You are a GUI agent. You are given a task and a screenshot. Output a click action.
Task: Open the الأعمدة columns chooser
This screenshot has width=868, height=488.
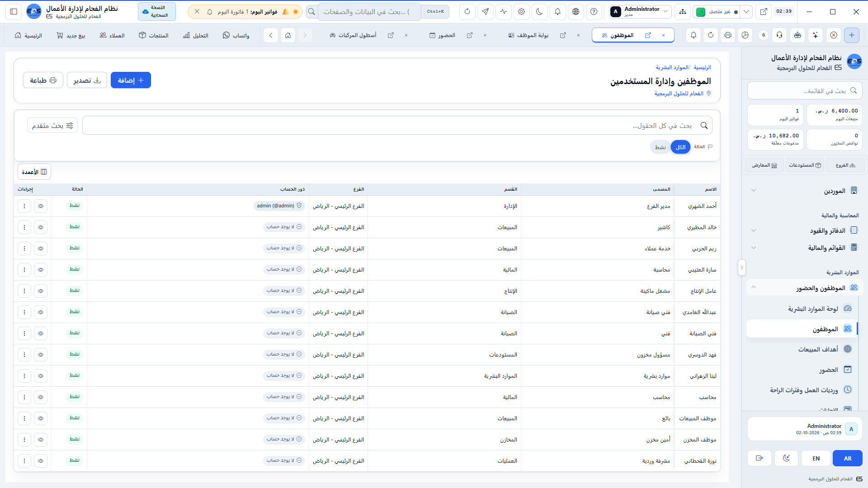pyautogui.click(x=34, y=172)
